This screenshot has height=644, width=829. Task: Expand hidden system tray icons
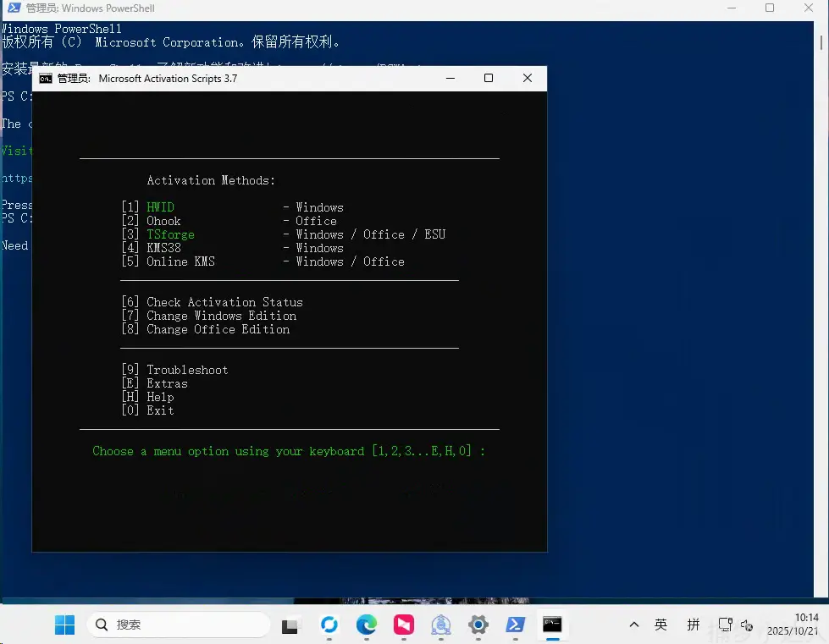click(x=633, y=625)
